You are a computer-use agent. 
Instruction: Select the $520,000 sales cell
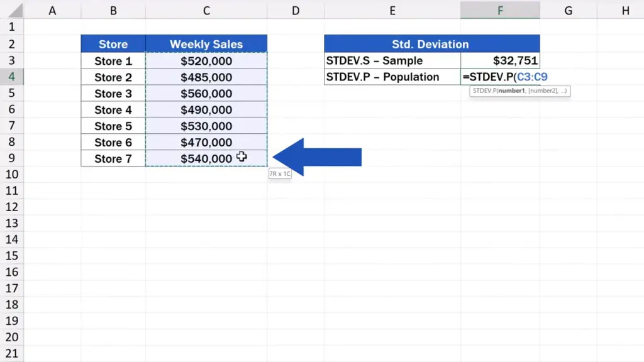[206, 61]
